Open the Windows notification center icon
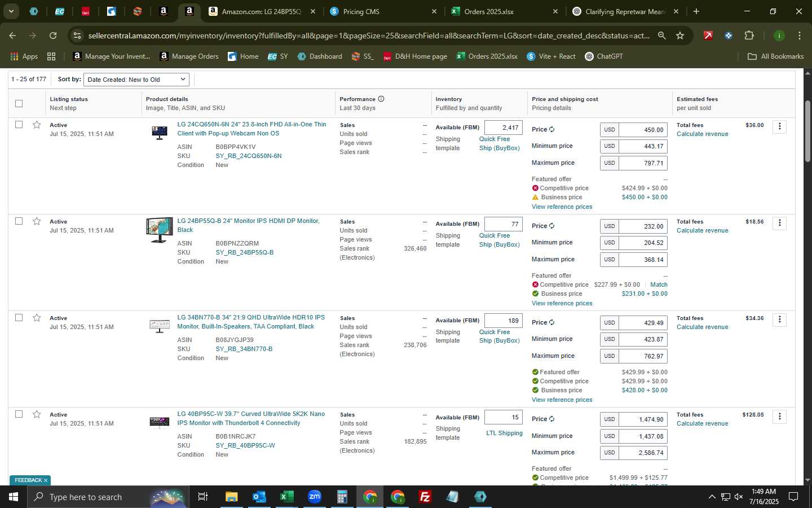This screenshot has width=812, height=508. click(793, 497)
